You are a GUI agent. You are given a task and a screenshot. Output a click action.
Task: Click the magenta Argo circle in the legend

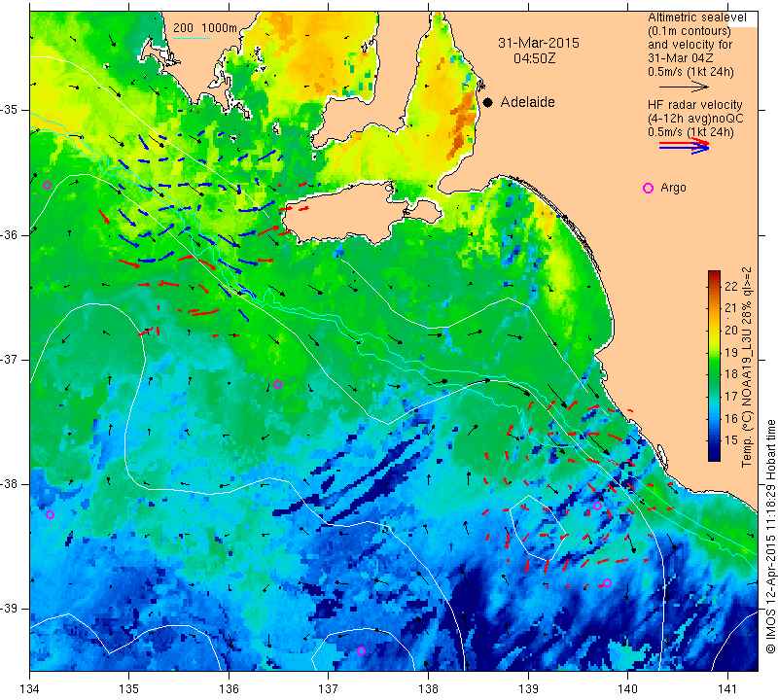648,188
